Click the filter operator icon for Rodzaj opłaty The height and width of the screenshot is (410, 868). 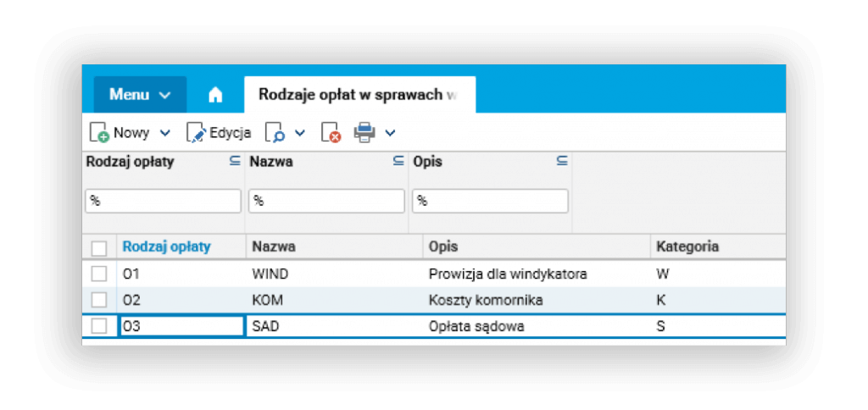(235, 161)
